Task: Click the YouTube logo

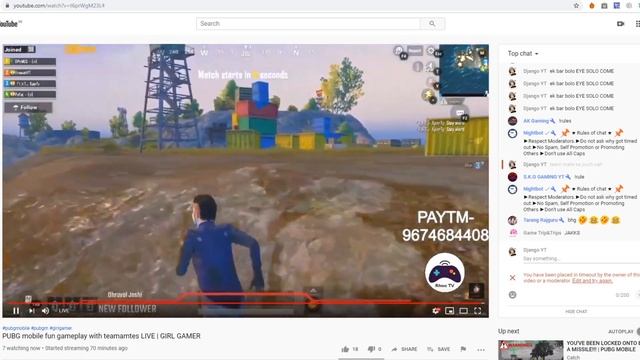Action: click(10, 24)
